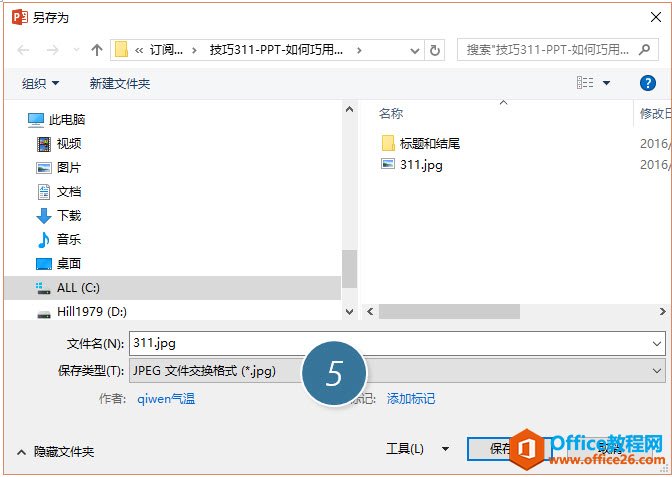672x477 pixels.
Task: Collapse with 隐藏文件夹
Action: tap(56, 452)
